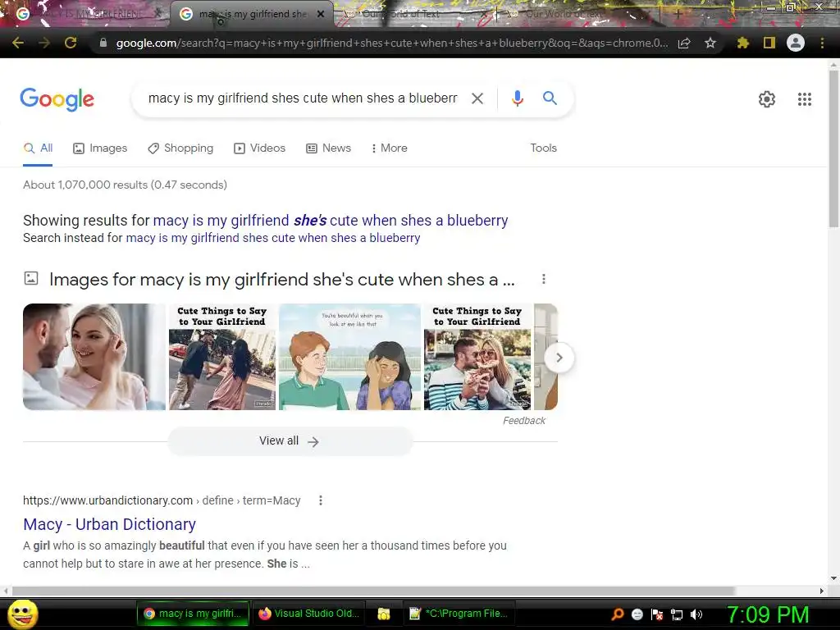This screenshot has height=630, width=840.
Task: Bookmark this page with the star icon
Action: [x=710, y=43]
